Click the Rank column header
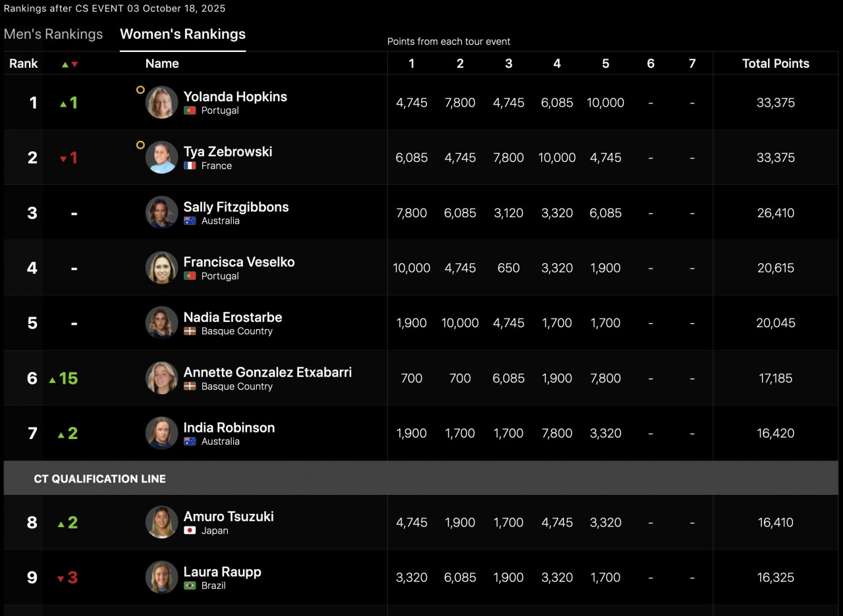 coord(24,64)
